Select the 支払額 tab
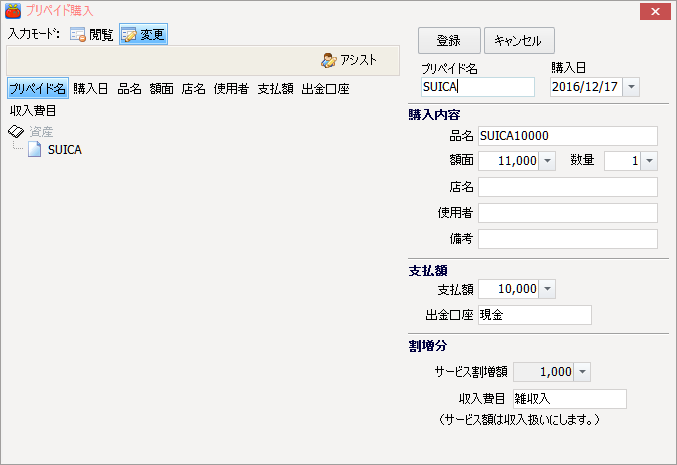The width and height of the screenshot is (677, 465). pyautogui.click(x=275, y=89)
